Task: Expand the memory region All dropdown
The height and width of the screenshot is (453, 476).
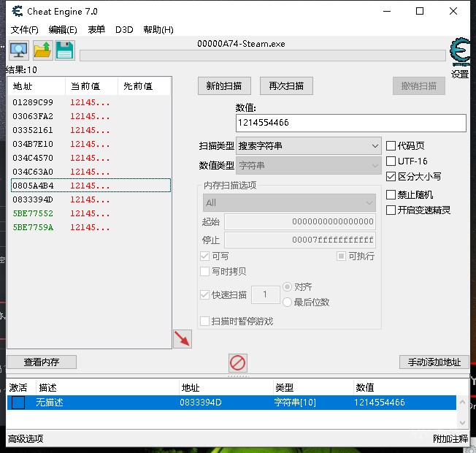Action: (x=289, y=202)
